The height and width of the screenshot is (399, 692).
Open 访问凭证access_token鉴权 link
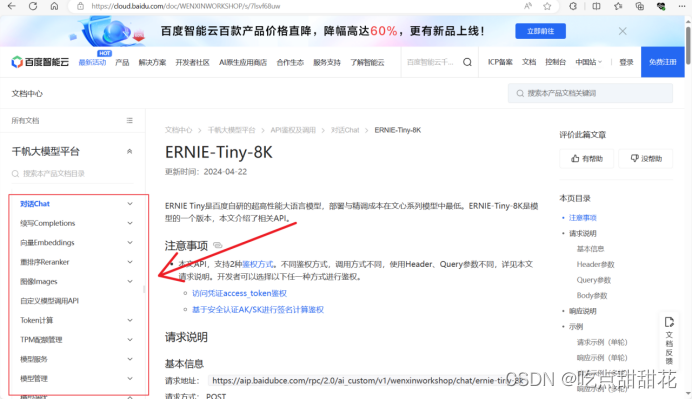pyautogui.click(x=240, y=293)
